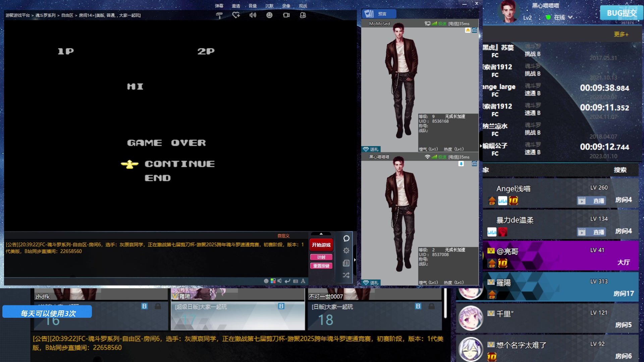The width and height of the screenshot is (644, 362).
Task: Open the 预言 cards tab
Action: (379, 14)
